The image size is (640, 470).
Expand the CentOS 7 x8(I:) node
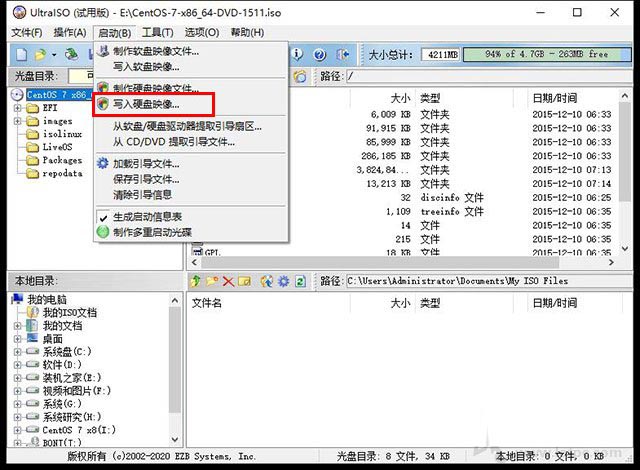(x=17, y=430)
